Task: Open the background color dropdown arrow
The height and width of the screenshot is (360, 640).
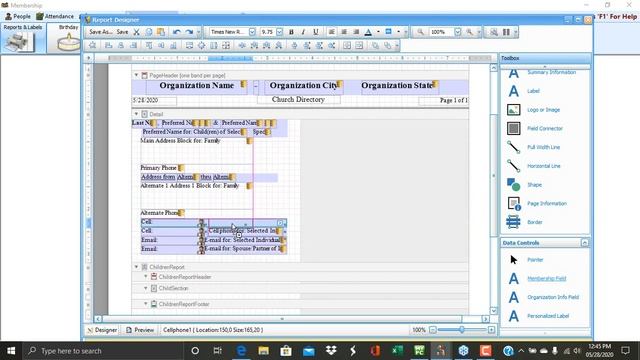Action: (398, 32)
